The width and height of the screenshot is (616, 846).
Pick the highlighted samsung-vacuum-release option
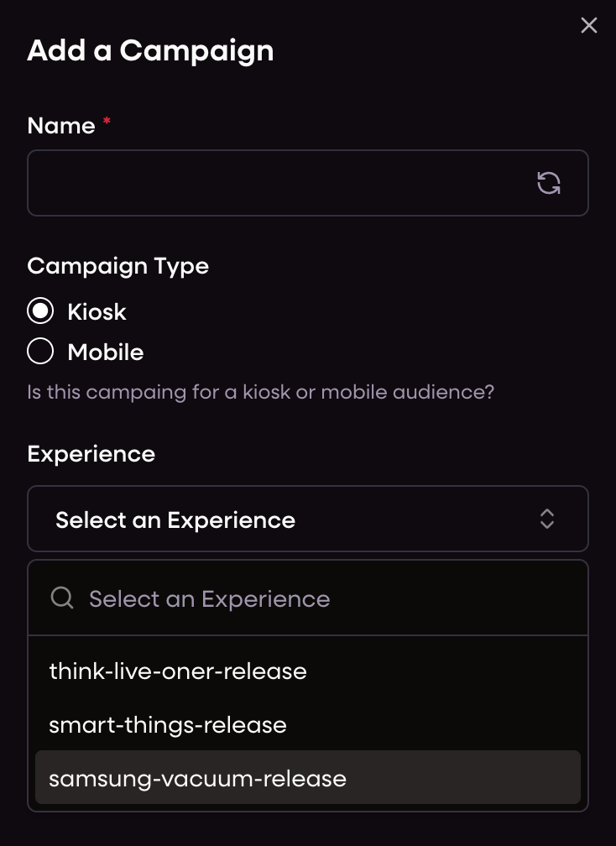click(x=308, y=777)
